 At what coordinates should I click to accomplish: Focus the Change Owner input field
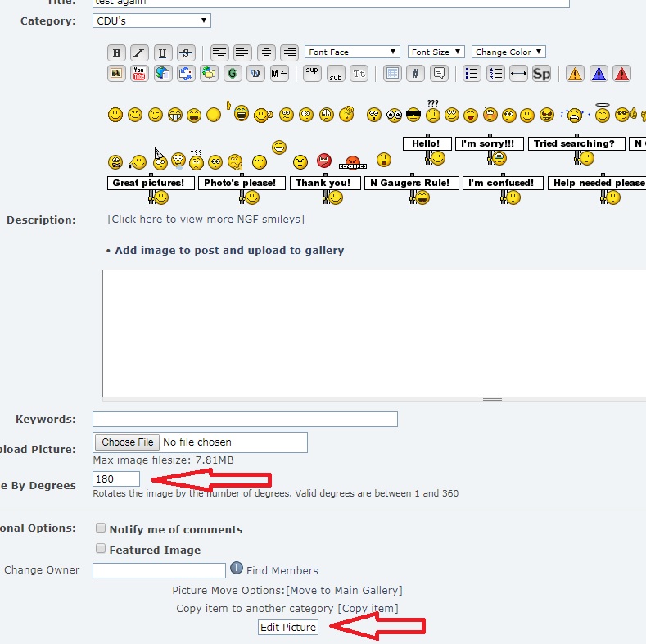159,570
